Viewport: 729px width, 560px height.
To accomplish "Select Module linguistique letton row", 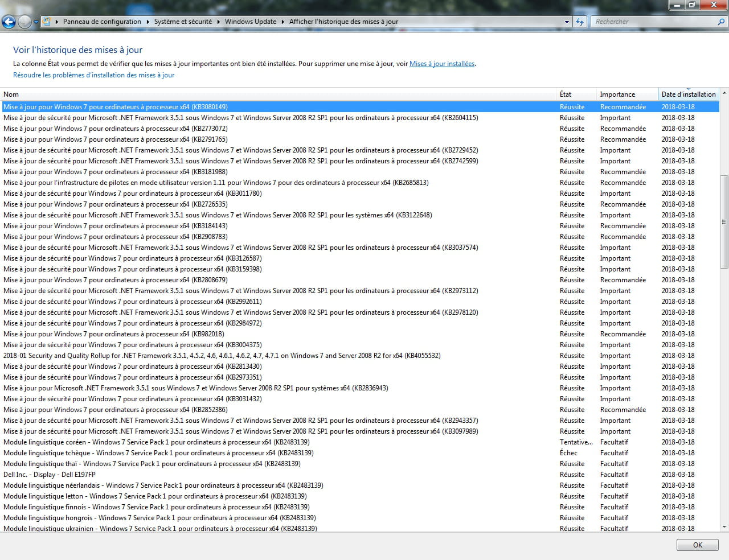I will coord(360,496).
